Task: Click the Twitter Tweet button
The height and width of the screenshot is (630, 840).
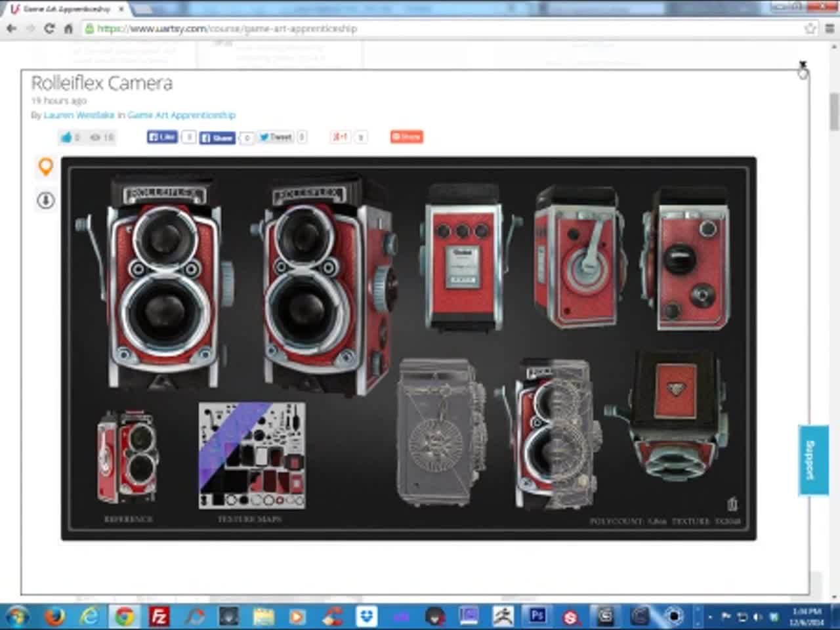Action: tap(276, 136)
